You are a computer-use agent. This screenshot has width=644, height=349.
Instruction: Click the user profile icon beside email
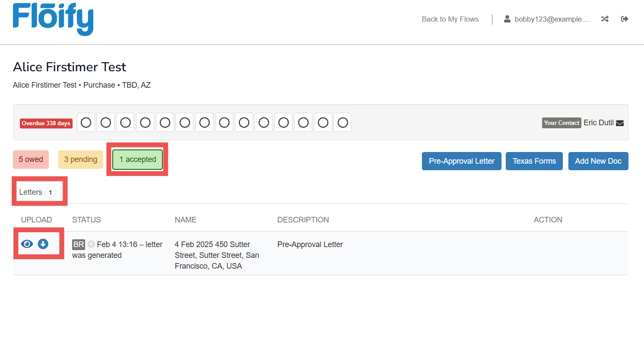click(x=507, y=19)
